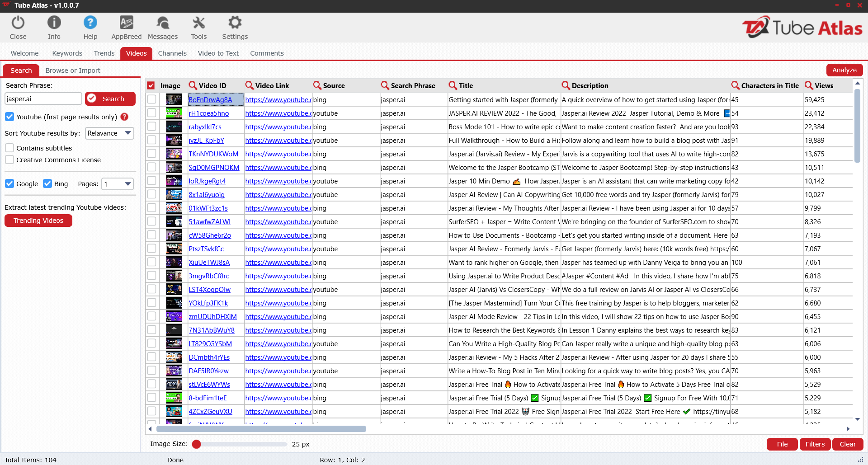Enable Contains subtitles checkbox
The height and width of the screenshot is (465, 868).
(9, 148)
